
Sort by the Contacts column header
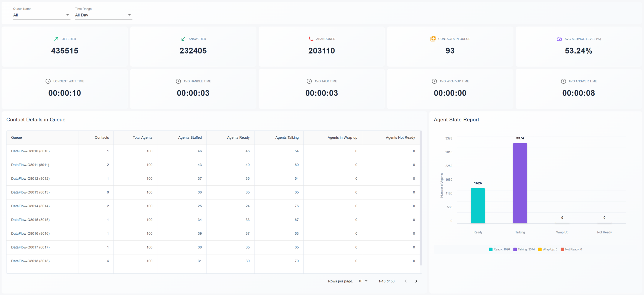point(102,137)
